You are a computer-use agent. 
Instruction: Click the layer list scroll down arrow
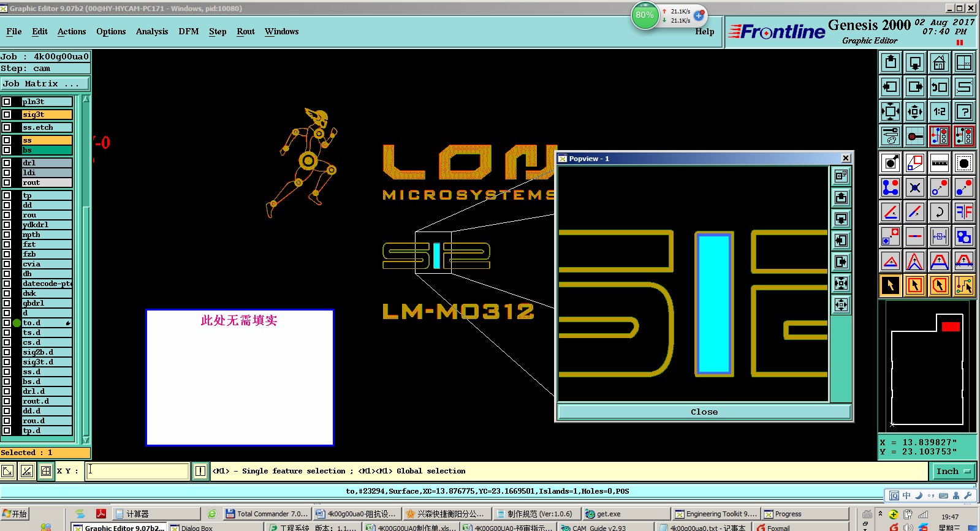(x=86, y=440)
